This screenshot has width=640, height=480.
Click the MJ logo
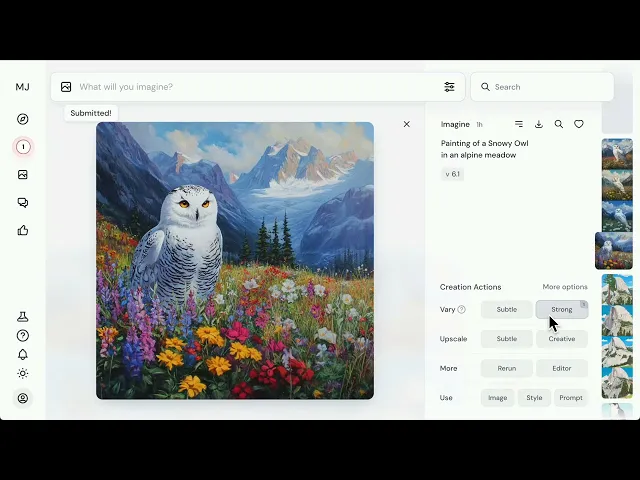pos(22,87)
